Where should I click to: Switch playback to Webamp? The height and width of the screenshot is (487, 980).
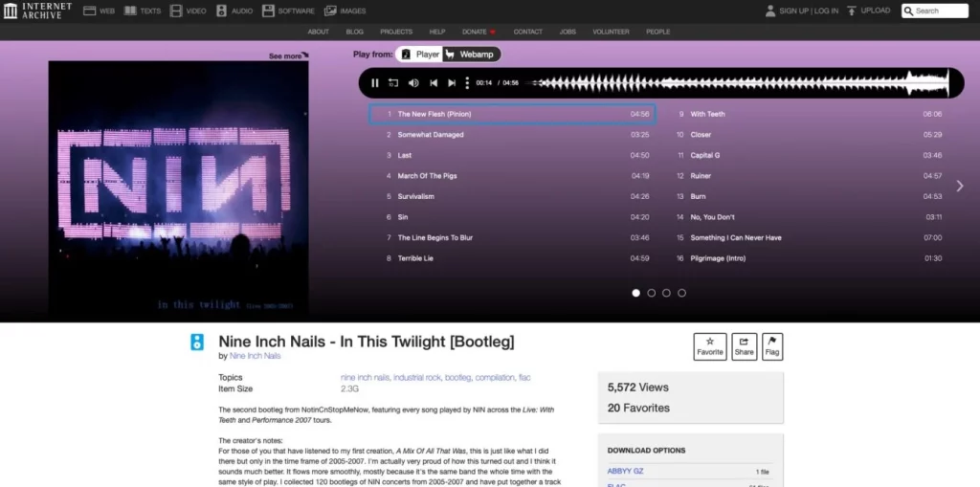[471, 55]
